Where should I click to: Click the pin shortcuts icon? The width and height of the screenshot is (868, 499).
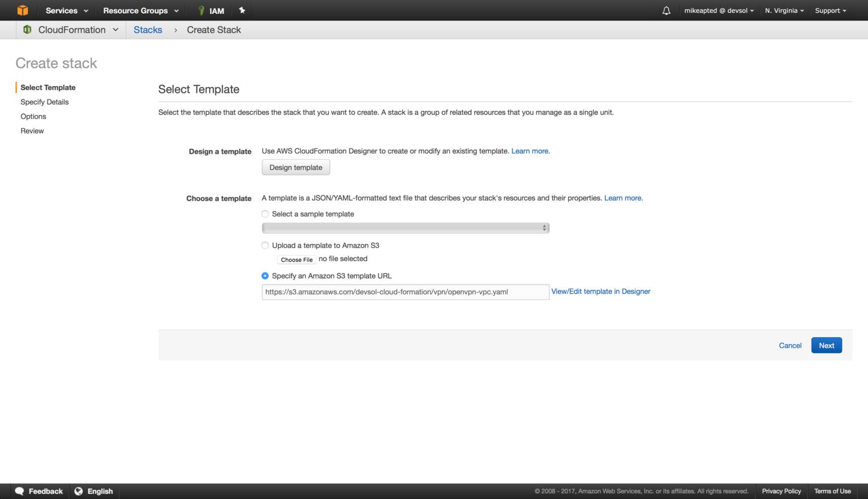[242, 10]
